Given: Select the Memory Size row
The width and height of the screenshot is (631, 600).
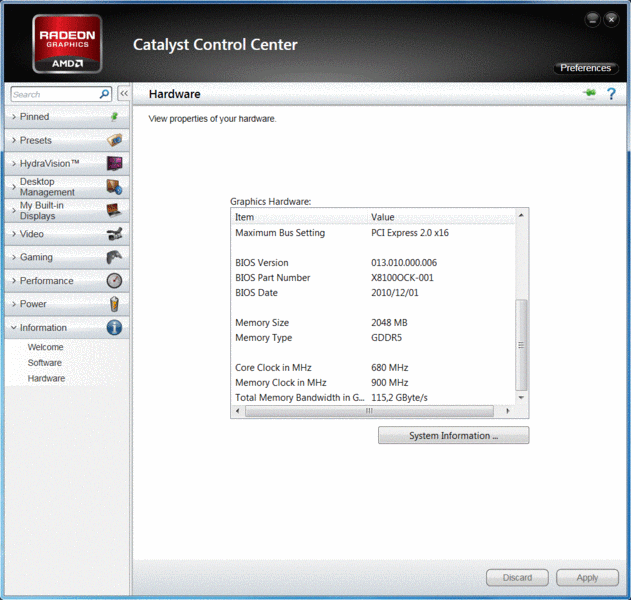Looking at the screenshot, I should [x=373, y=322].
